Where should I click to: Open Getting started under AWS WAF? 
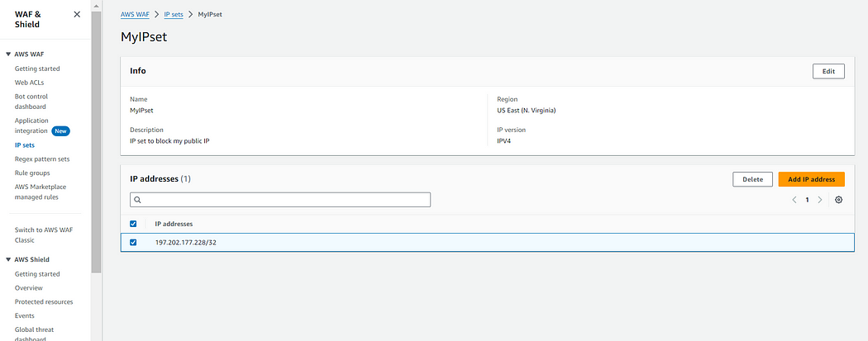click(x=37, y=69)
